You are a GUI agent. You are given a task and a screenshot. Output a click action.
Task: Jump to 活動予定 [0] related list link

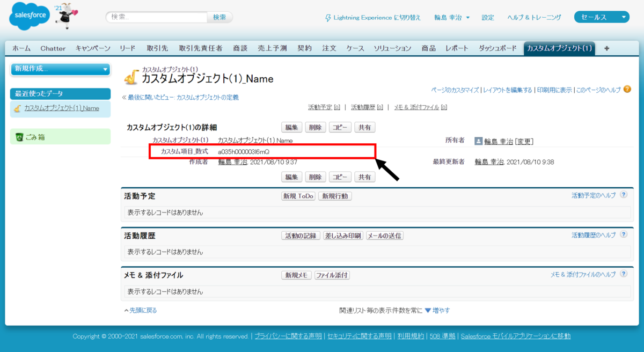click(x=324, y=107)
